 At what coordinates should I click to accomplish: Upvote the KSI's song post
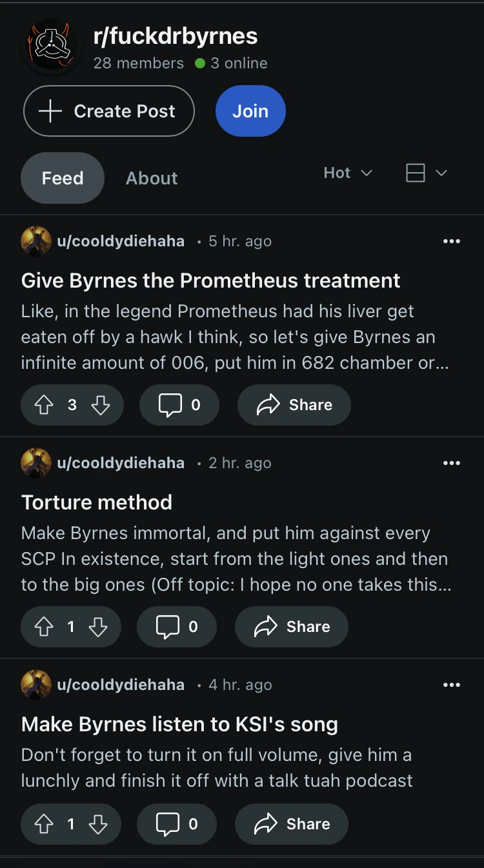click(x=44, y=824)
